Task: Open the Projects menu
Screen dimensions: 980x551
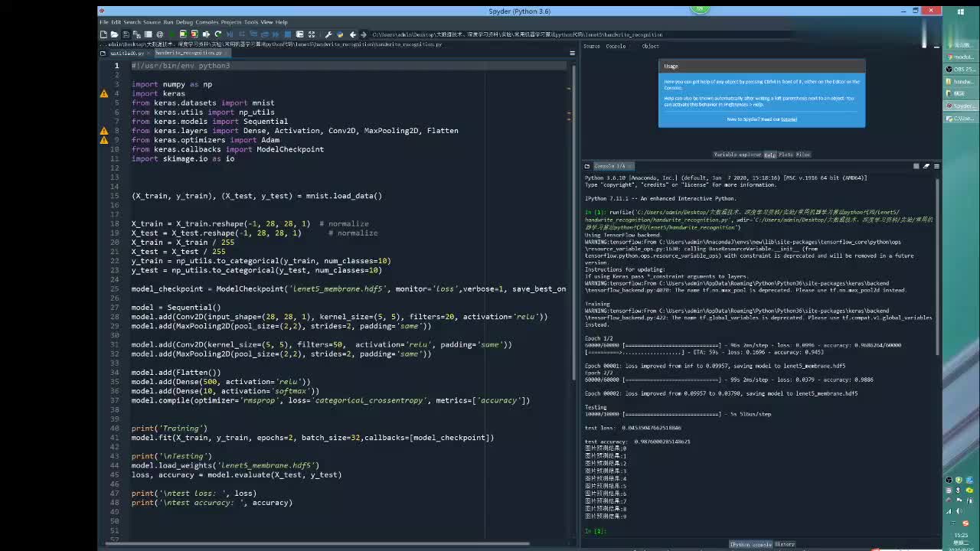Action: pos(231,22)
